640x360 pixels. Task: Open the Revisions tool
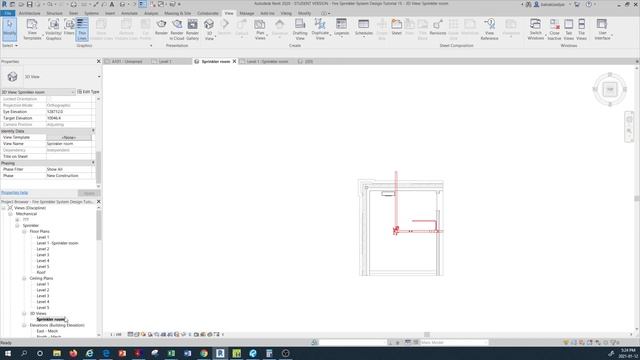coord(438,27)
